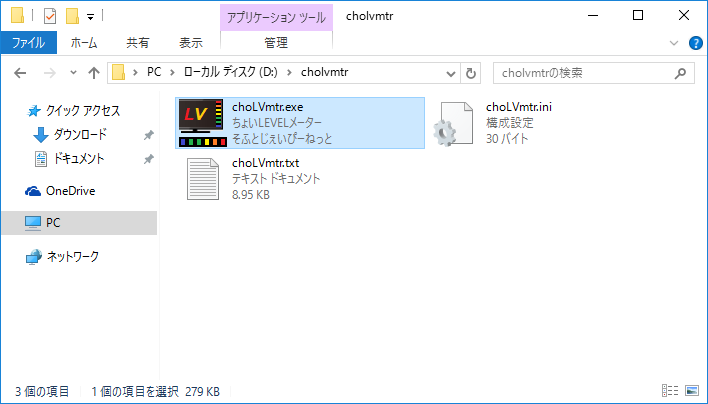Go up one level with Up arrow
Image resolution: width=708 pixels, height=404 pixels.
tap(93, 73)
